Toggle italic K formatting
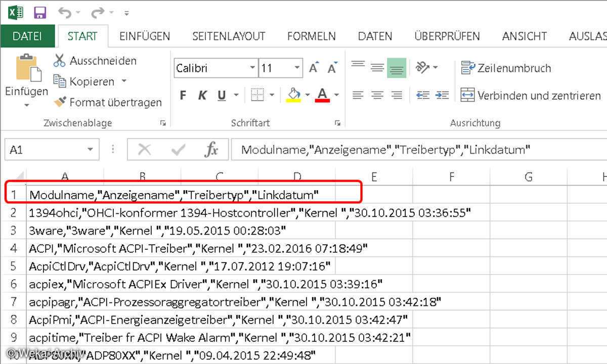Viewport: 607px width, 364px height. (x=202, y=95)
